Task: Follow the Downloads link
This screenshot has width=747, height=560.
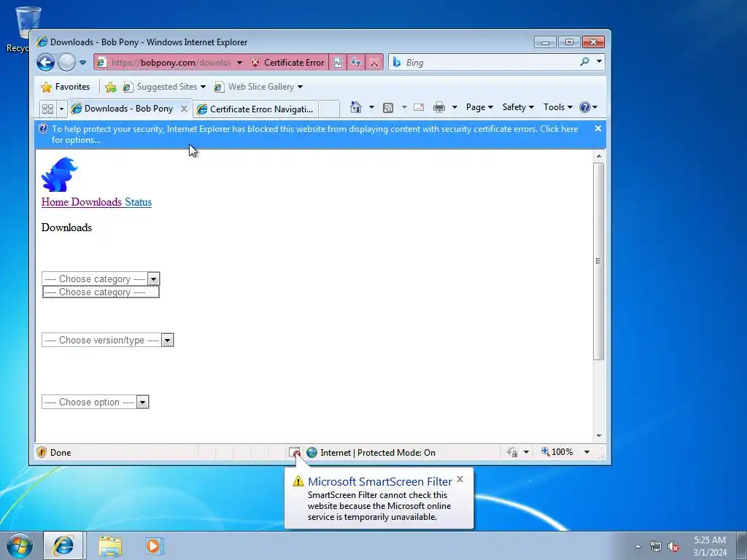Action: (x=96, y=202)
